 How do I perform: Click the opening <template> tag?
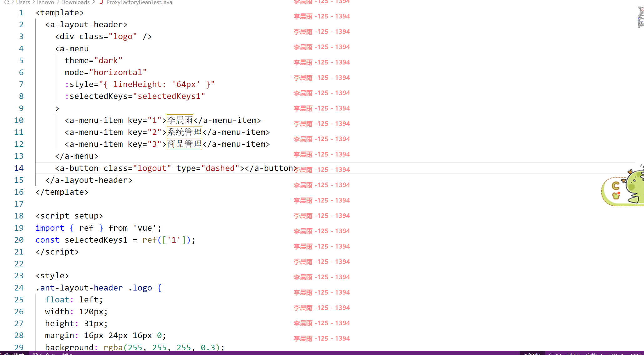point(60,13)
